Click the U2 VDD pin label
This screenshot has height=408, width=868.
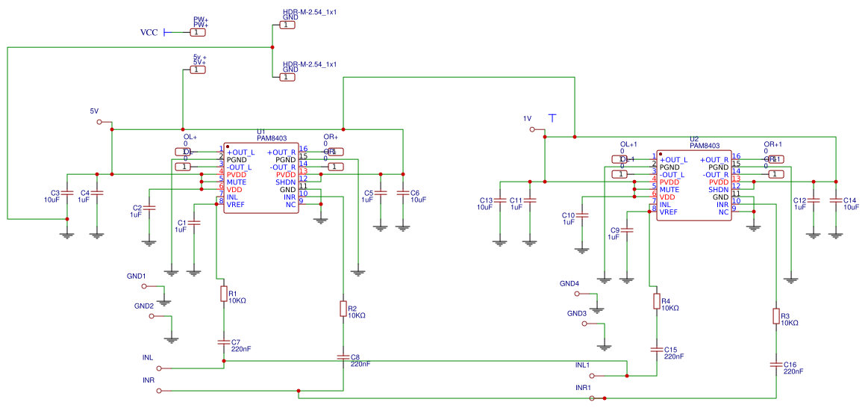pos(667,197)
